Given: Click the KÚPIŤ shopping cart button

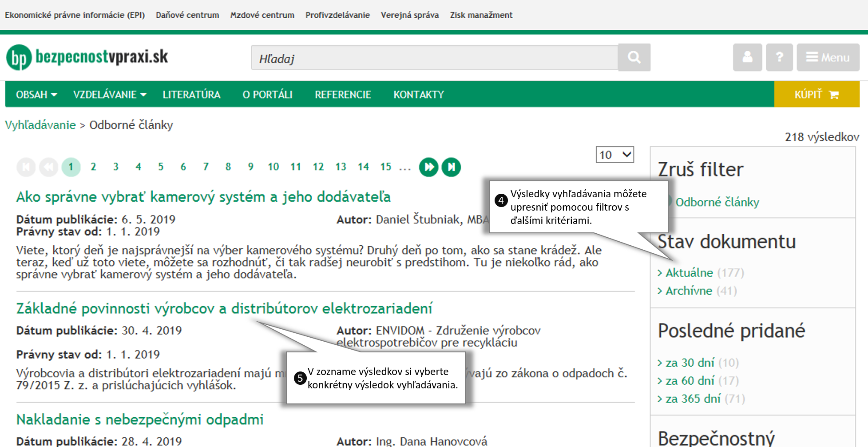Looking at the screenshot, I should (x=816, y=94).
